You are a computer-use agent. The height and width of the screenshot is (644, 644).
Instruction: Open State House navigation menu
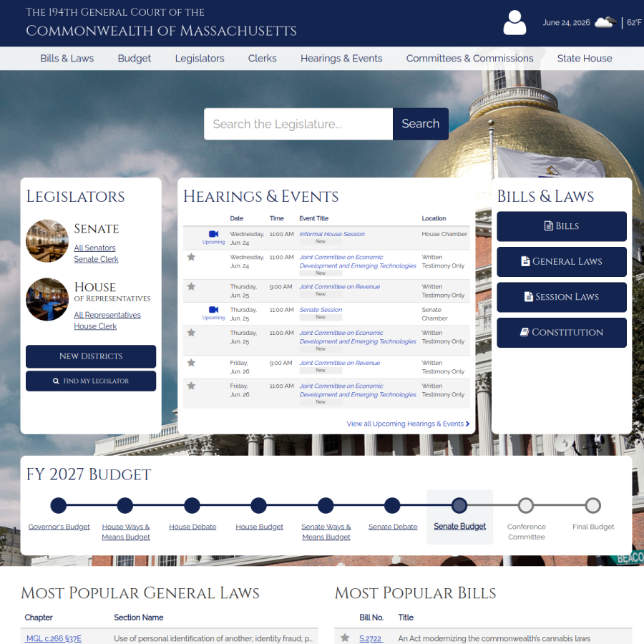click(585, 59)
